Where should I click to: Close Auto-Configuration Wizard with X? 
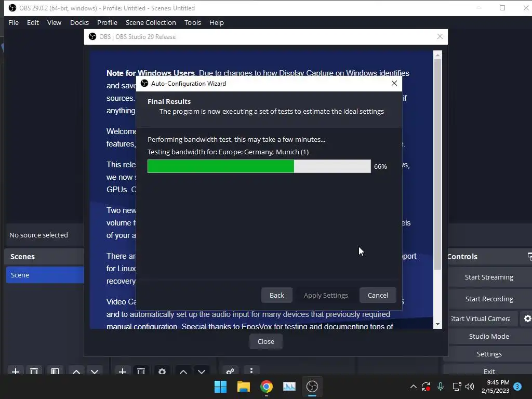coord(394,83)
